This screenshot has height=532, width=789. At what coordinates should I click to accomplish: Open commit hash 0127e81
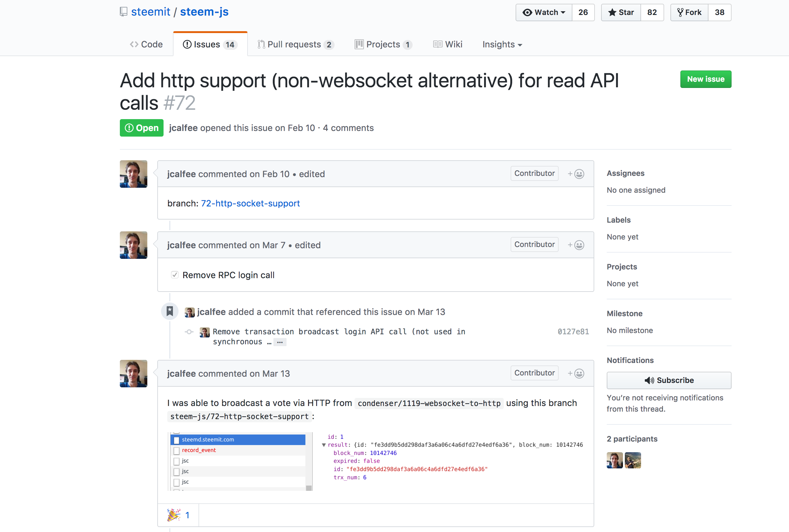point(573,331)
